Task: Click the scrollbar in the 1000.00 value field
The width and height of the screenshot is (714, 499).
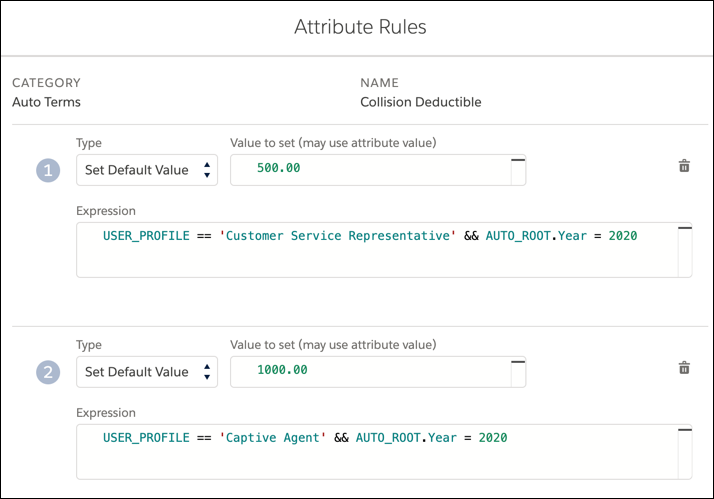Action: [x=518, y=372]
